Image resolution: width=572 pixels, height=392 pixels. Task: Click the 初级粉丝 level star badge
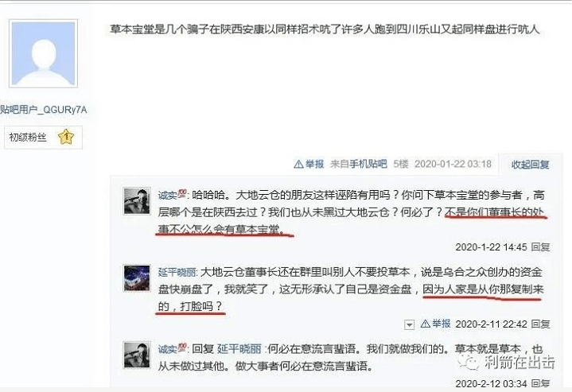pos(66,137)
